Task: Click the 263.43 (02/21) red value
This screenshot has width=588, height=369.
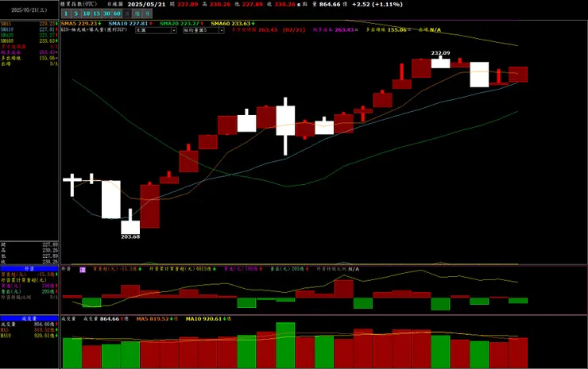Action: click(x=281, y=29)
